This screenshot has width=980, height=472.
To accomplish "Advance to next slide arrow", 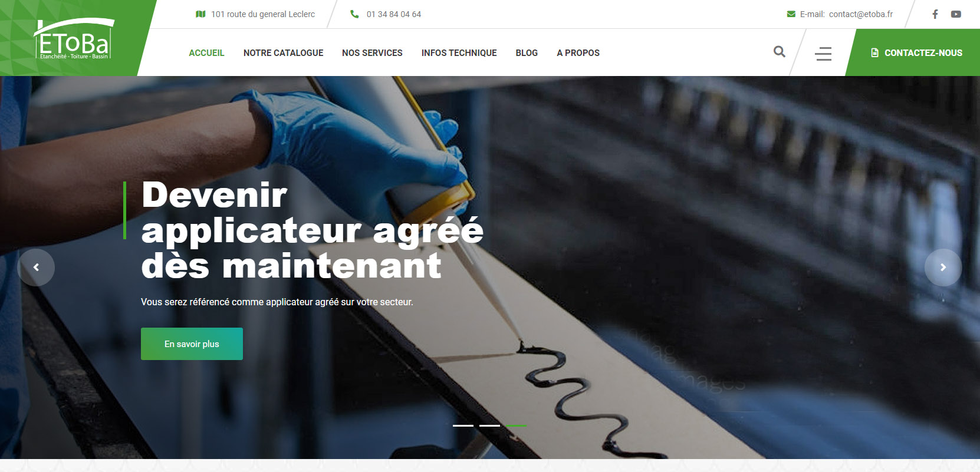I will coord(943,268).
